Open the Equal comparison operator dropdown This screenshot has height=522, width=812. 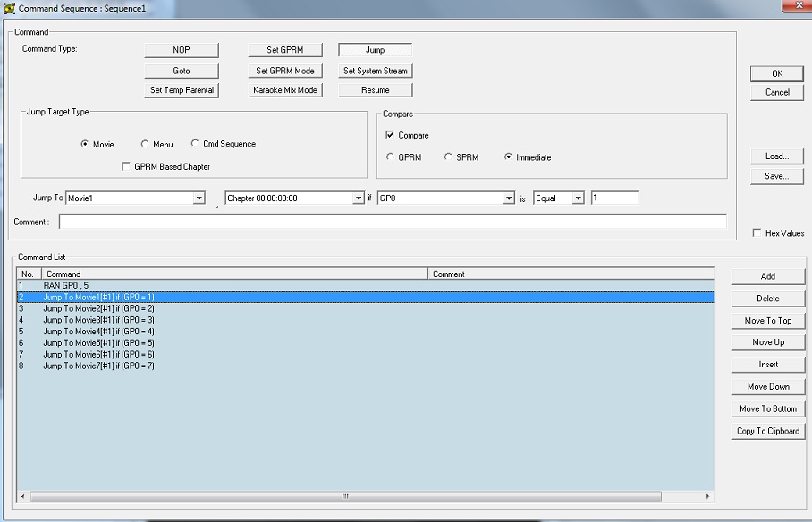pos(578,198)
